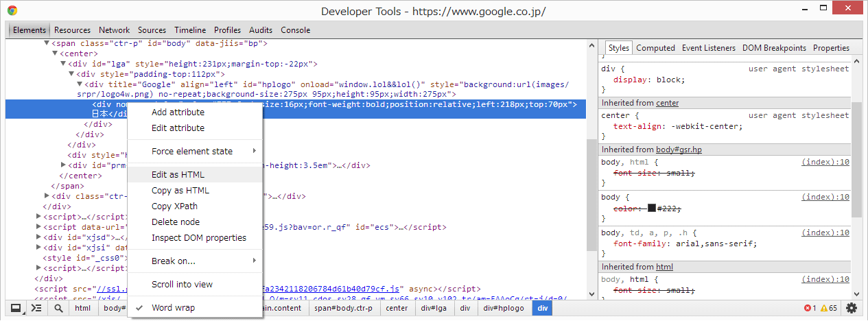Toggle the dock-to-window icon at bottom left
The height and width of the screenshot is (321, 868).
pyautogui.click(x=15, y=308)
